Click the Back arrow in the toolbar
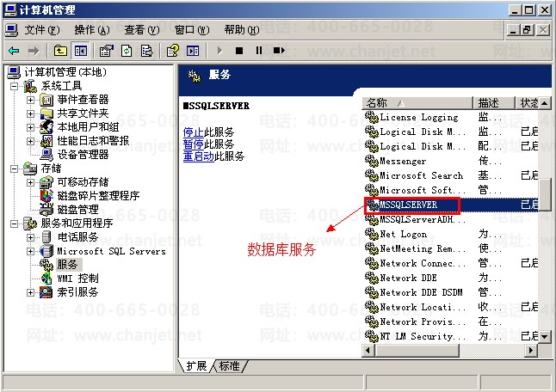Viewport: 556px width, 392px height. tap(14, 51)
